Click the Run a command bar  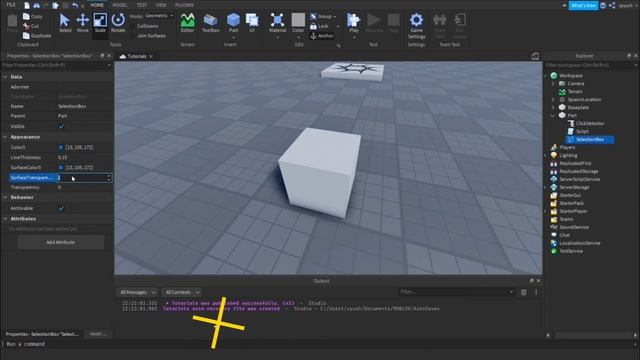click(x=320, y=344)
